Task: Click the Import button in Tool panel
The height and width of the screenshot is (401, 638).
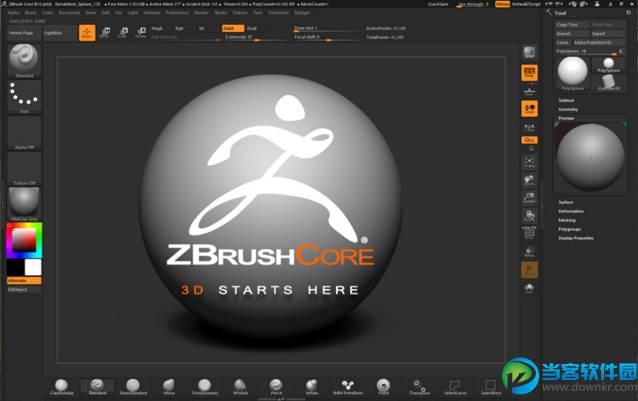Action: [572, 34]
